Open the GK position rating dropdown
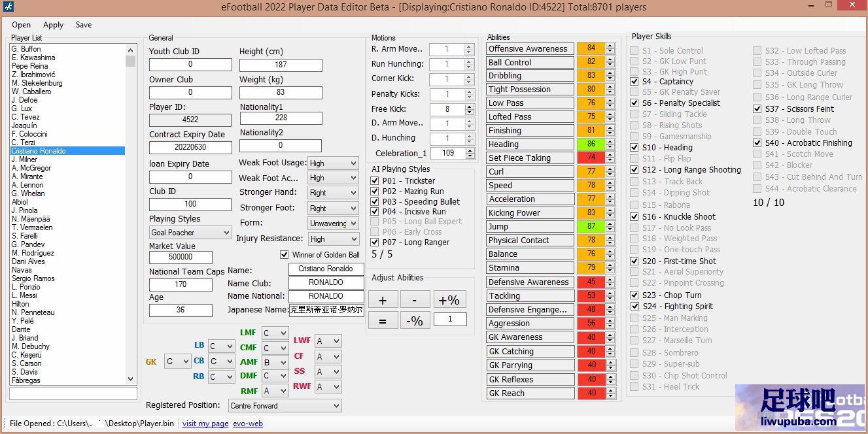Screen dimensions: 868x434 click(177, 361)
